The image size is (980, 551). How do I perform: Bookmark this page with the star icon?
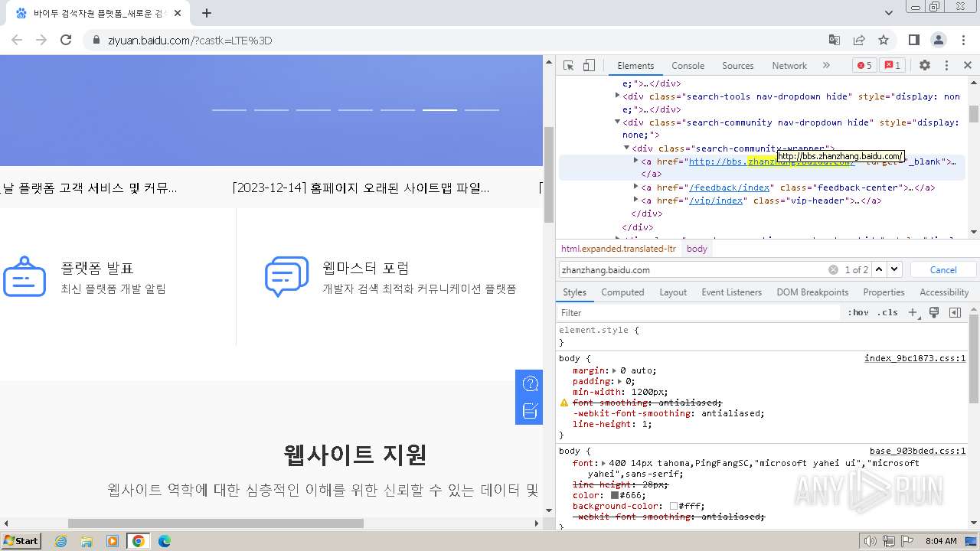coord(884,40)
